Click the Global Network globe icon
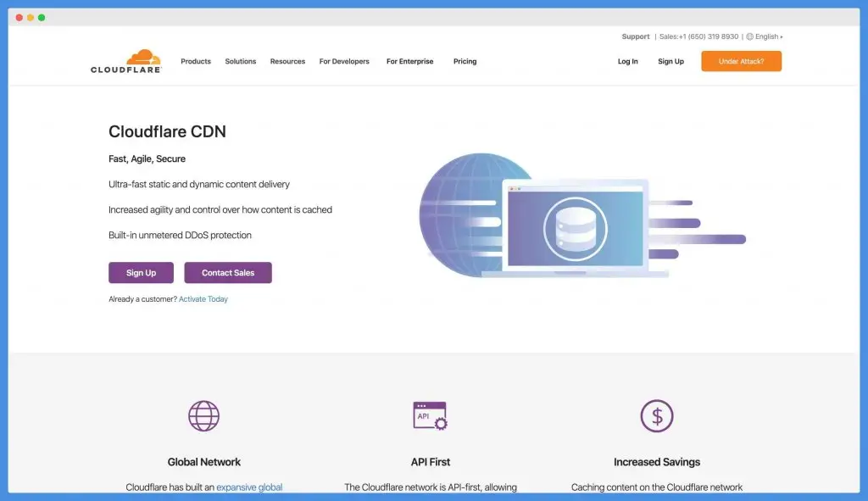The height and width of the screenshot is (501, 868). coord(203,415)
